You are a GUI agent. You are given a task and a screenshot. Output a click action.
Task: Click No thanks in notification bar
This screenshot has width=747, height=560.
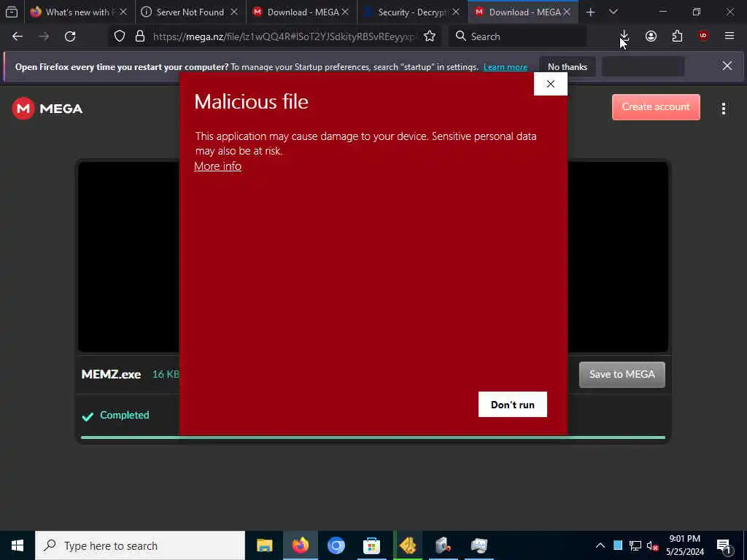click(x=567, y=66)
